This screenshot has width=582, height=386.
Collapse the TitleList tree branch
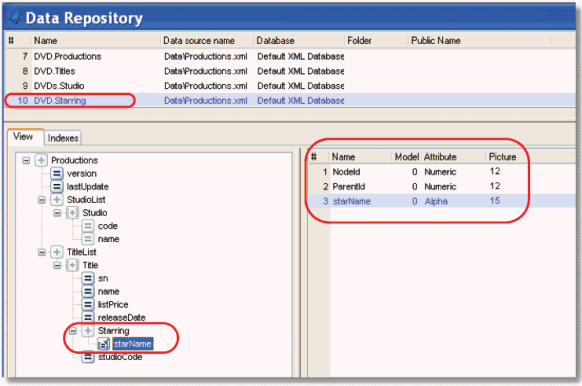tap(42, 252)
